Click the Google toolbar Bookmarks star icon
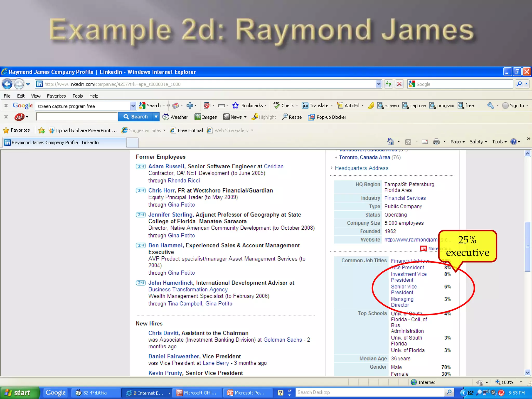The image size is (532, 399). pos(235,105)
